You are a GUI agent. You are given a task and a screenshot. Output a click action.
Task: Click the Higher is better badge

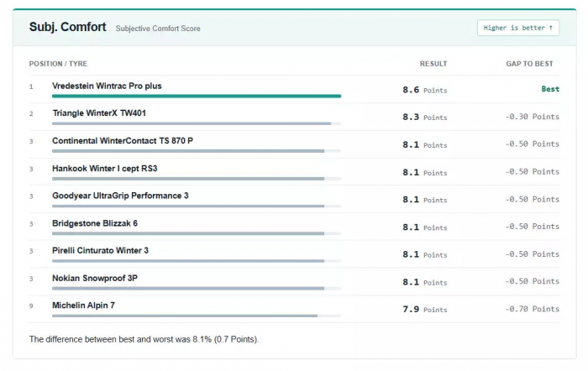[518, 28]
